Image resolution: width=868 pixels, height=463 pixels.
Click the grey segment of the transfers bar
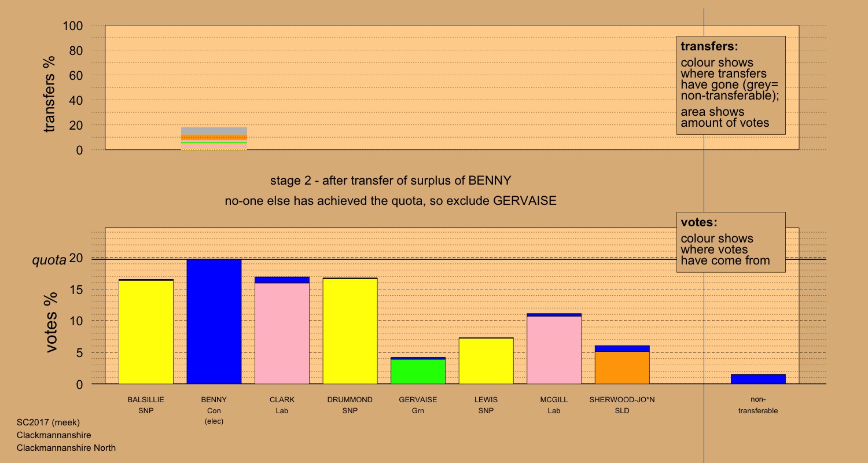click(x=214, y=131)
